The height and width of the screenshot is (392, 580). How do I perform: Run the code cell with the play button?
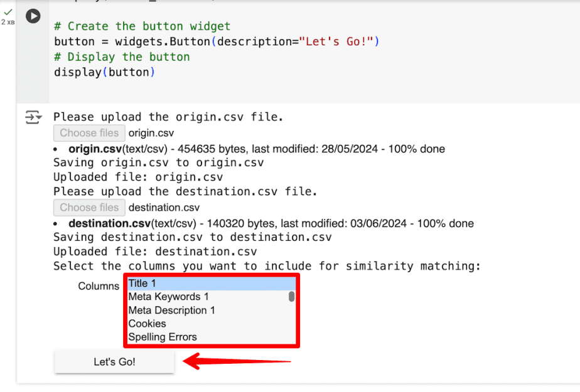33,16
